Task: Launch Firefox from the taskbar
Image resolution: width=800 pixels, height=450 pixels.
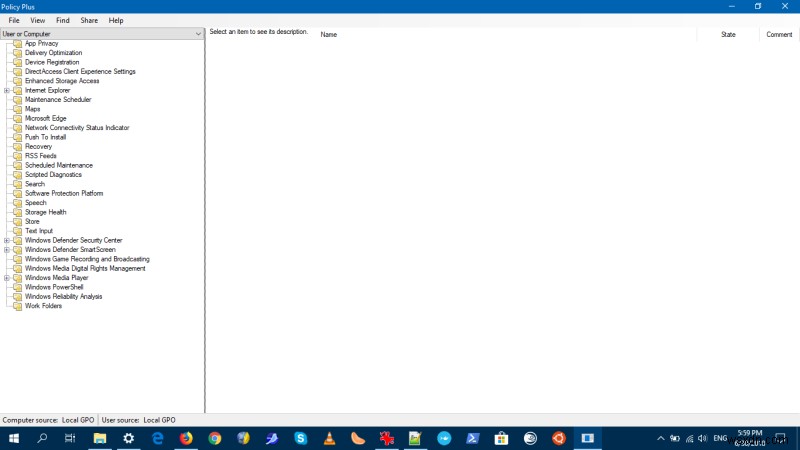Action: 186,438
